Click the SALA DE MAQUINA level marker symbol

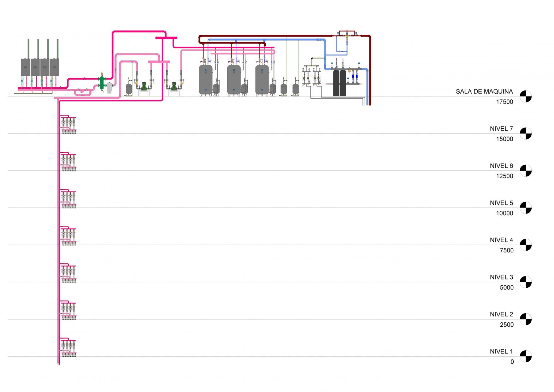(525, 96)
